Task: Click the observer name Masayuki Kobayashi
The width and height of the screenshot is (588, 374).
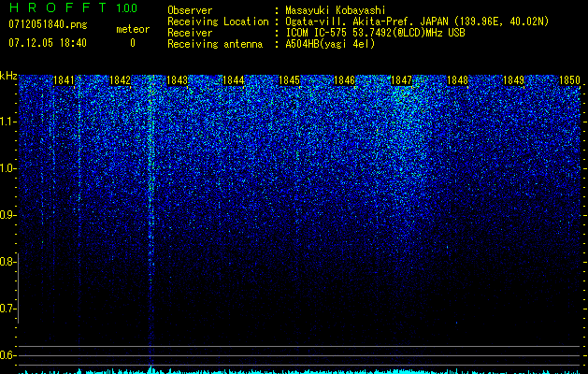Action: point(336,10)
